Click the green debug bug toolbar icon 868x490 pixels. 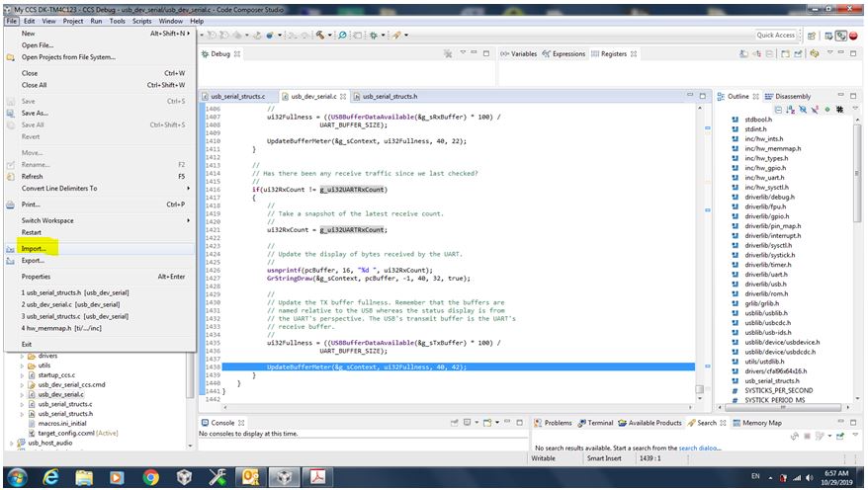tap(374, 35)
